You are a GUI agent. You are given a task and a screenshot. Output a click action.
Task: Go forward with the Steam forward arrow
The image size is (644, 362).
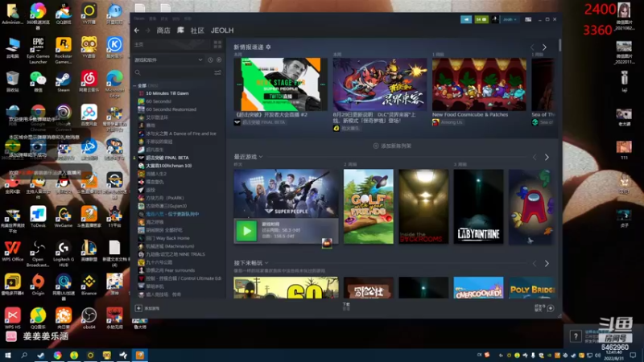pyautogui.click(x=148, y=31)
